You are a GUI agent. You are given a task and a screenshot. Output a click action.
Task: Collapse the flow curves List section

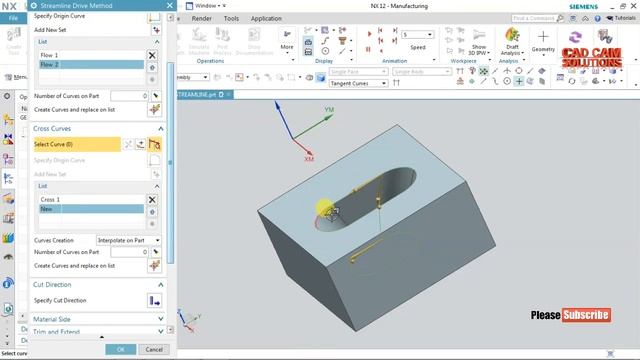pos(157,42)
